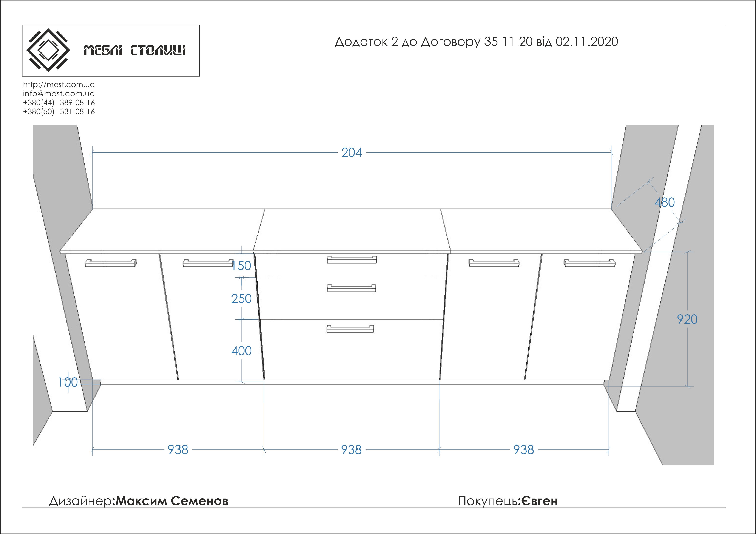
Task: Click the info@mest.com.ua email address
Action: pos(59,94)
